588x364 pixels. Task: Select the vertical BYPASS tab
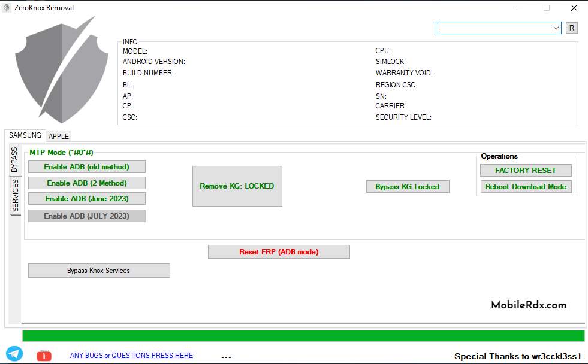(x=14, y=160)
